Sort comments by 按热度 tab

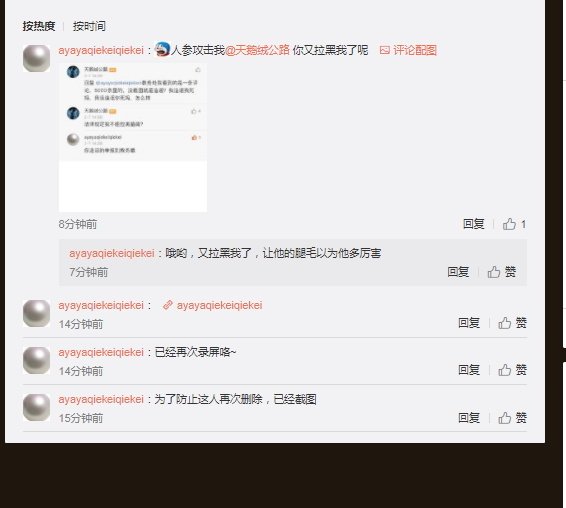pos(39,26)
